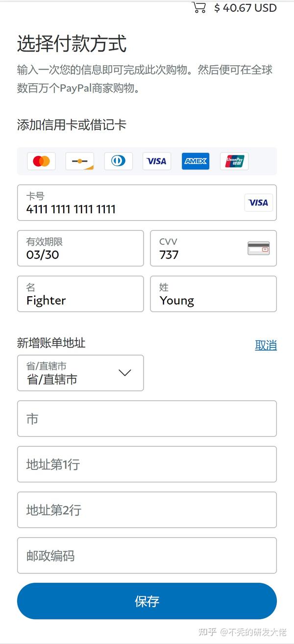This screenshot has height=644, width=294.
Task: Click the VISA logo in the accepted cards row
Action: (156, 161)
